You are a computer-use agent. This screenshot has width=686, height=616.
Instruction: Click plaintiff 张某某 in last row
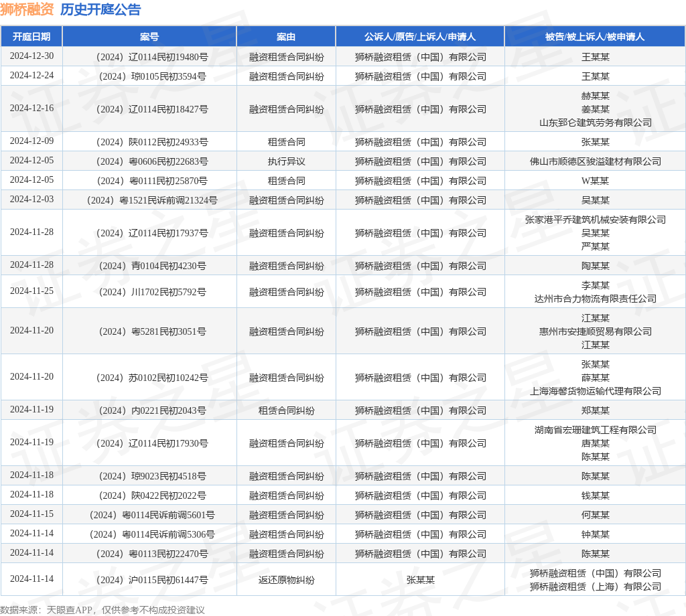[421, 580]
